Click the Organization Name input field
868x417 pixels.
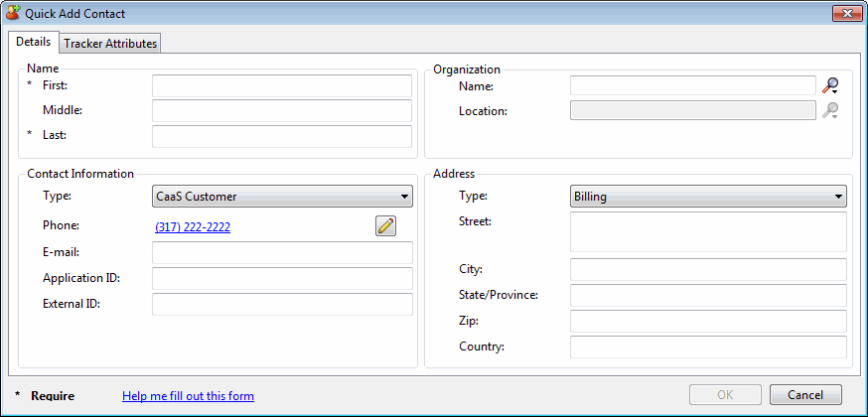[692, 86]
